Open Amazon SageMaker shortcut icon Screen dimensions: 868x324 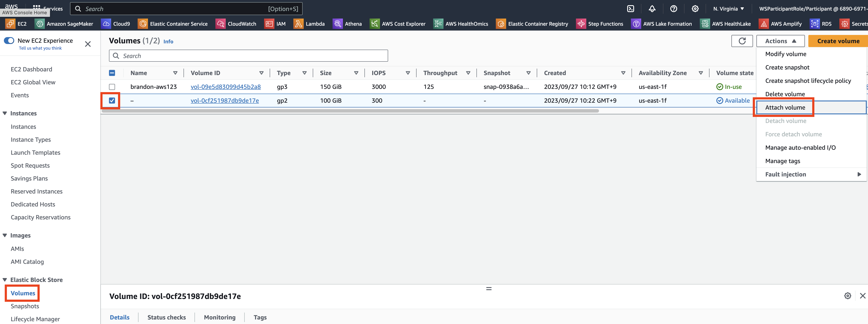tap(39, 24)
